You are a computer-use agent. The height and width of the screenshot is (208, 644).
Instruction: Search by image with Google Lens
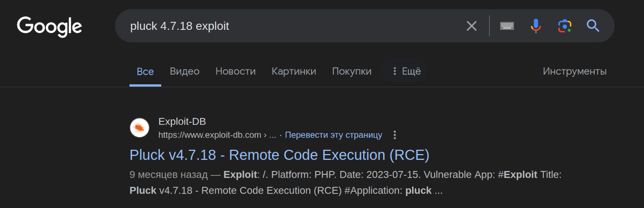(565, 26)
